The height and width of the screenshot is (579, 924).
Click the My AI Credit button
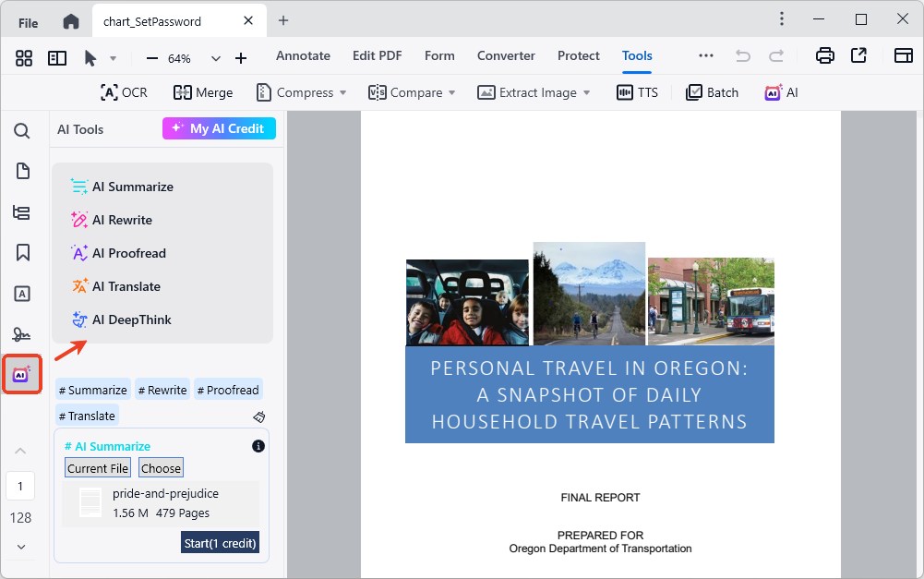[219, 128]
